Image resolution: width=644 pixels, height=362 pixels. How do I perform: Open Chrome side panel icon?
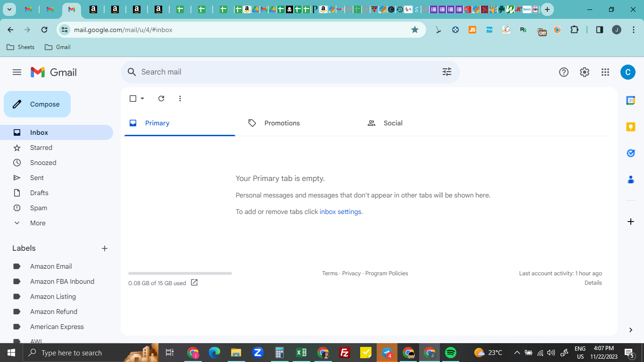[x=600, y=30]
